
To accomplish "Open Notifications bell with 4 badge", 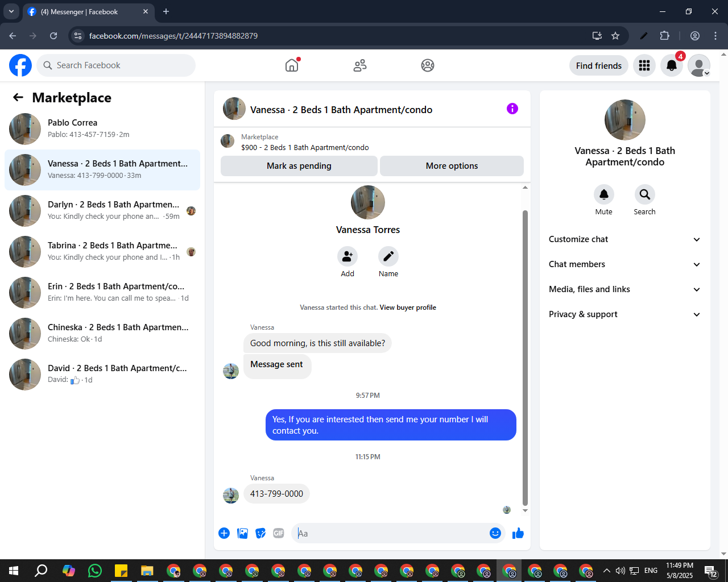I will click(x=672, y=65).
